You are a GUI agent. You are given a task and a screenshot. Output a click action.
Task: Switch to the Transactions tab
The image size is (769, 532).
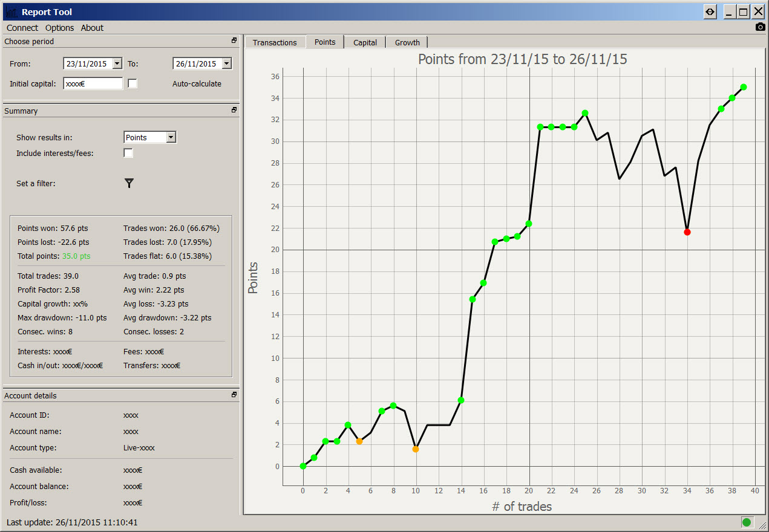click(x=275, y=42)
